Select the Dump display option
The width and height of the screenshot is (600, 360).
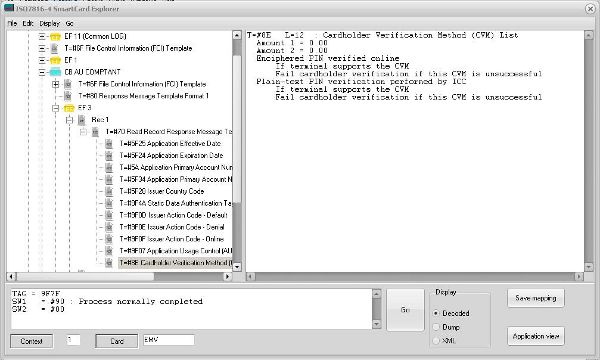(436, 327)
